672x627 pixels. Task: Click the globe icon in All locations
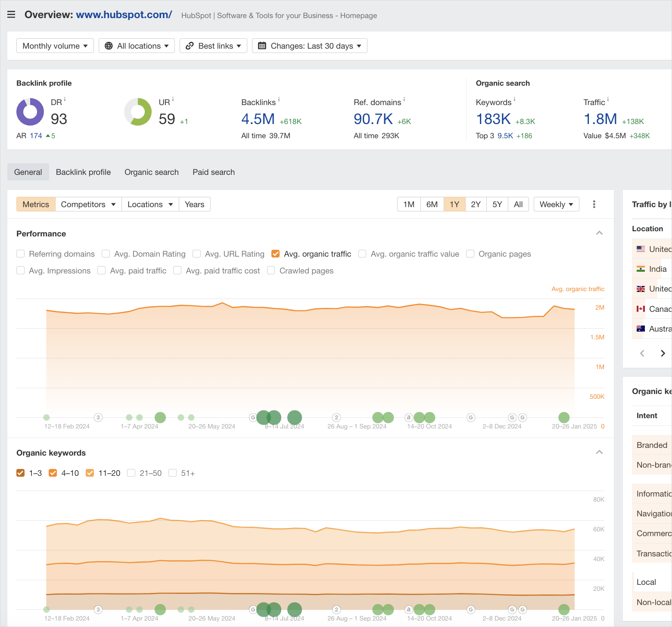click(109, 46)
